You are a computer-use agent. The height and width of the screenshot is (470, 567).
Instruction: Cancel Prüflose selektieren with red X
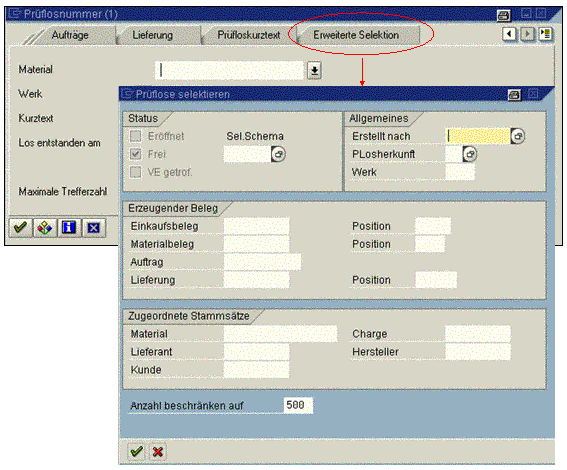(158, 451)
